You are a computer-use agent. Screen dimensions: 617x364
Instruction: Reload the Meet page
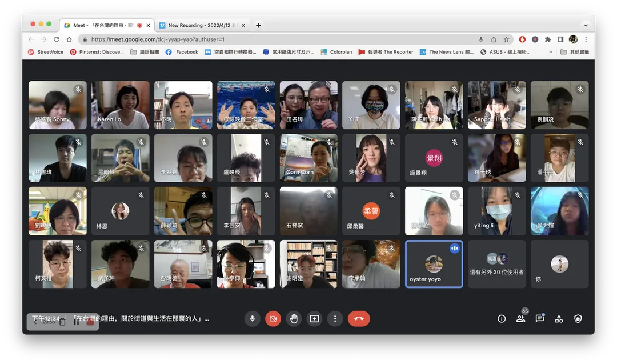click(x=56, y=39)
